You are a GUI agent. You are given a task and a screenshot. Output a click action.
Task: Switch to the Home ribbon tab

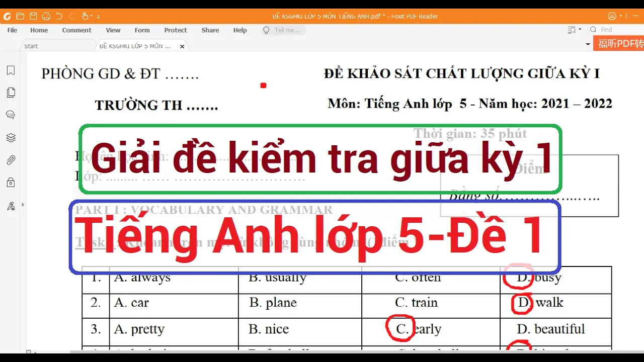tap(39, 30)
